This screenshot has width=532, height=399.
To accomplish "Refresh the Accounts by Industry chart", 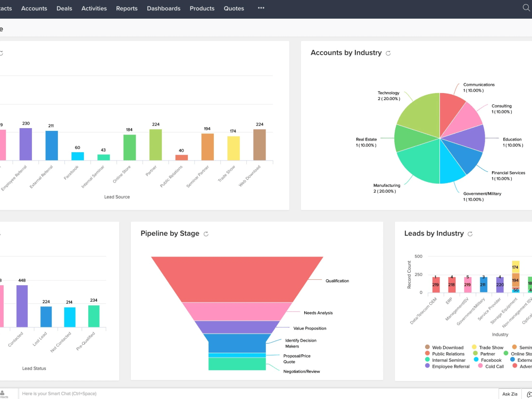I will [388, 53].
